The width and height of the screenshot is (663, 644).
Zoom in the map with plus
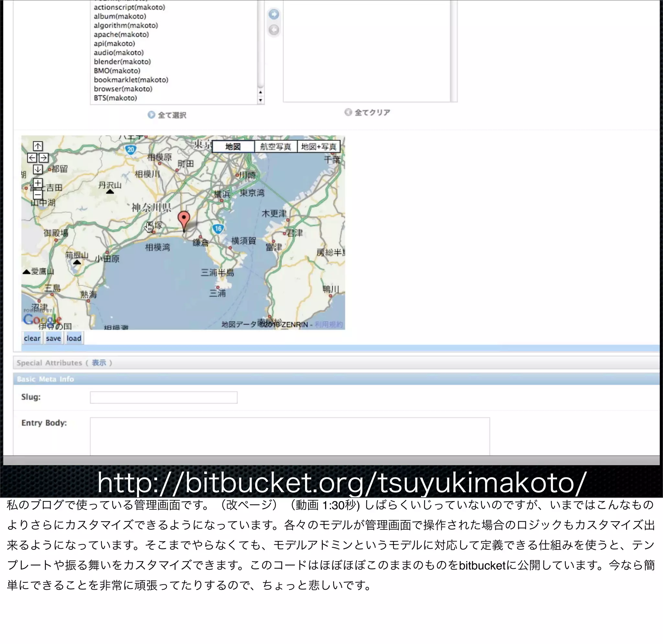coord(38,183)
